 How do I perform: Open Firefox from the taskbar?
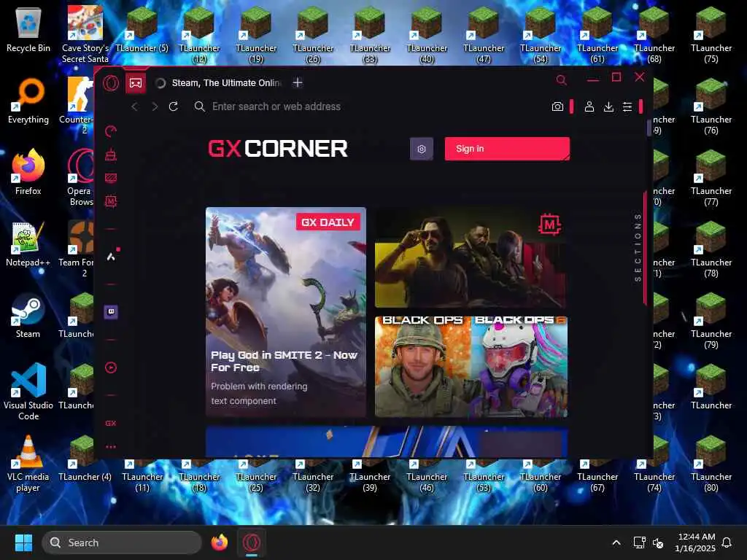coord(219,542)
